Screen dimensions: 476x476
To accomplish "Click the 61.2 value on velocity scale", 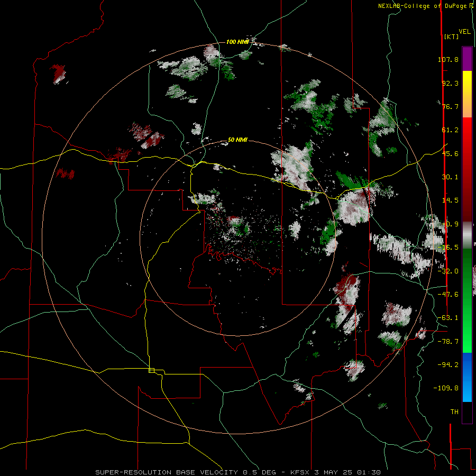I will 450,130.
